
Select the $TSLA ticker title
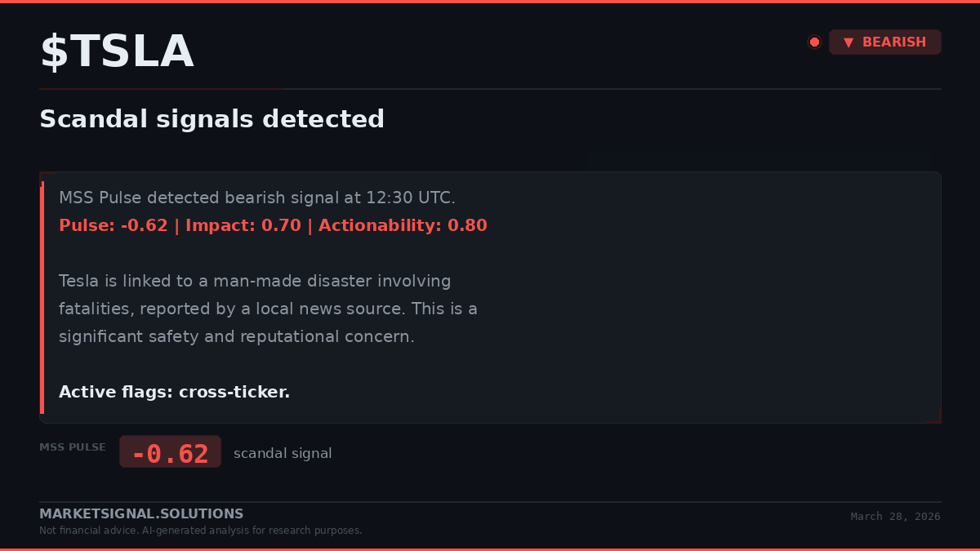point(117,52)
